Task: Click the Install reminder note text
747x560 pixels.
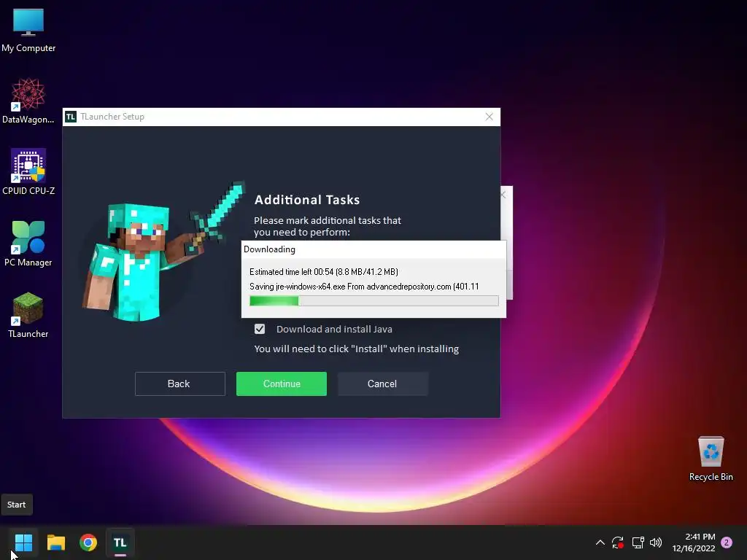Action: pyautogui.click(x=356, y=349)
